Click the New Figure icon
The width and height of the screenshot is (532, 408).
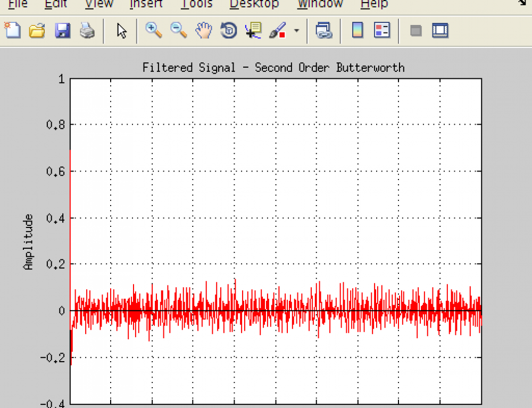(13, 30)
